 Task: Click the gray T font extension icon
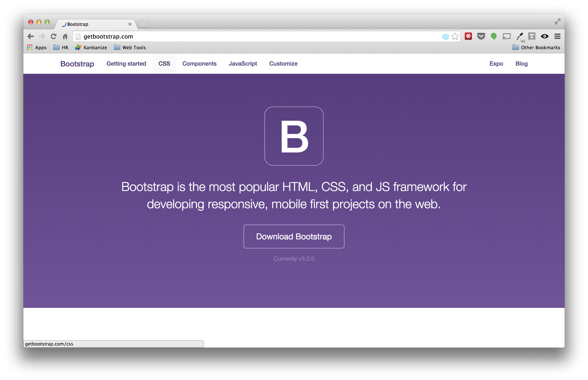point(532,36)
